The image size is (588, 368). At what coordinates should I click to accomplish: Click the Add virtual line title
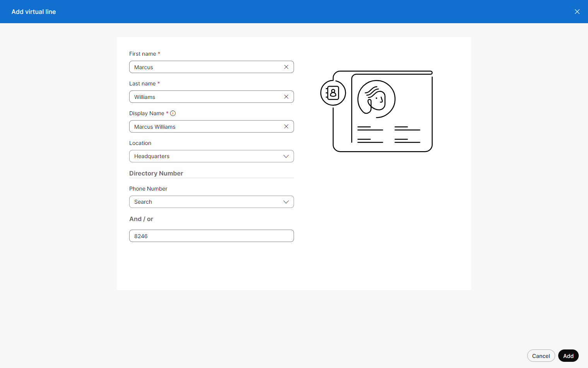click(34, 12)
